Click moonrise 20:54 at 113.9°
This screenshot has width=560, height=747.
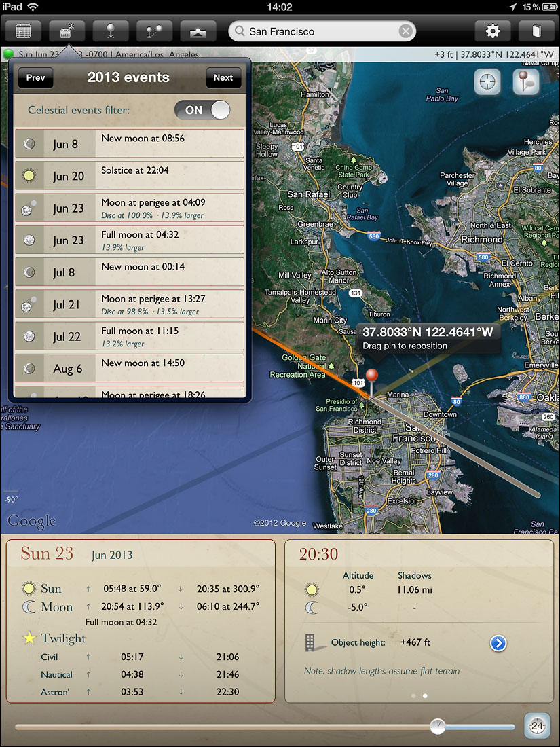132,606
